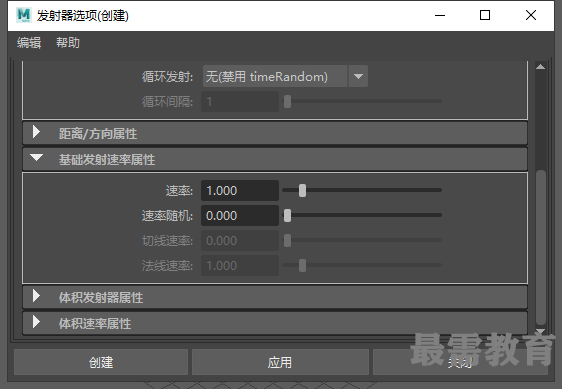This screenshot has height=389, width=562.
Task: Click the 速率 value input field
Action: tap(240, 190)
